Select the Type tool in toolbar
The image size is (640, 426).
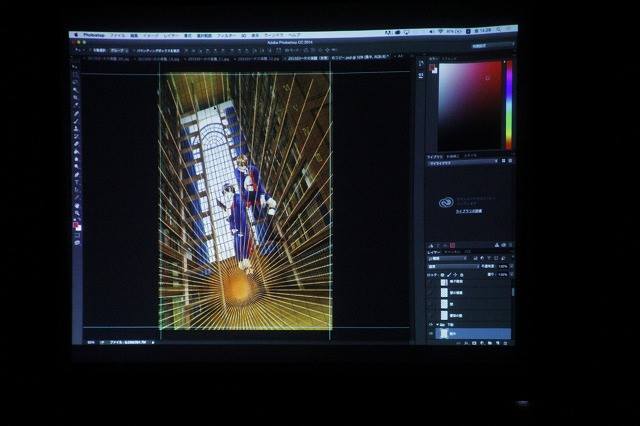[x=76, y=175]
